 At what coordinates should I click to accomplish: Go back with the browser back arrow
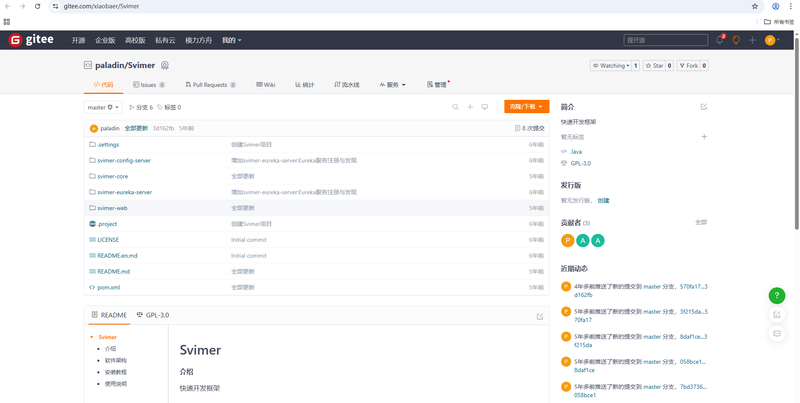coord(7,6)
